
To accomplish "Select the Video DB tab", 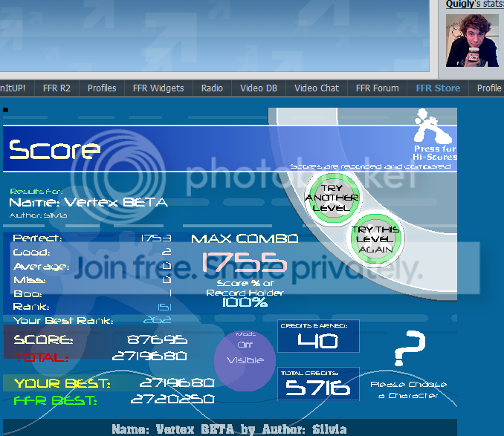I will tap(258, 88).
